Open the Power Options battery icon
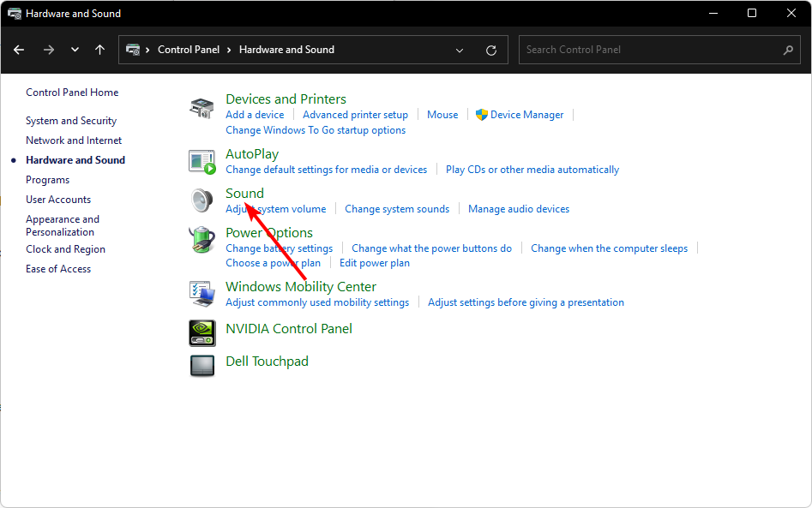This screenshot has height=508, width=812. pos(202,240)
